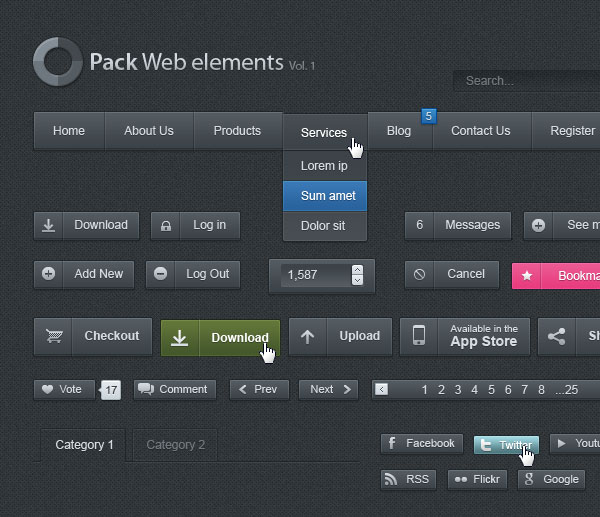Image resolution: width=600 pixels, height=517 pixels.
Task: Open About Us in navigation bar
Action: [149, 130]
